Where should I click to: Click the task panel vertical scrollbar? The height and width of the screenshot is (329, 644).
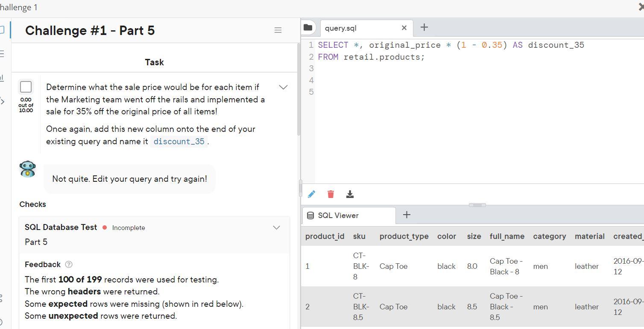click(x=299, y=90)
